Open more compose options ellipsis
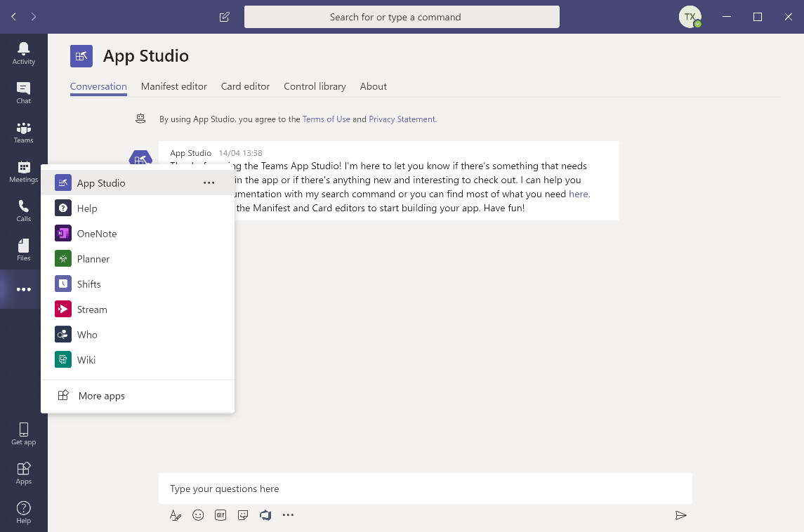804x532 pixels. (288, 515)
